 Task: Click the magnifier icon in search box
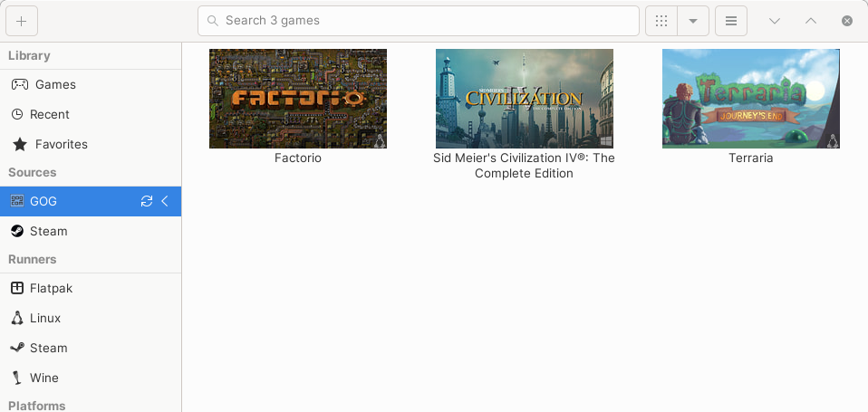(x=212, y=21)
